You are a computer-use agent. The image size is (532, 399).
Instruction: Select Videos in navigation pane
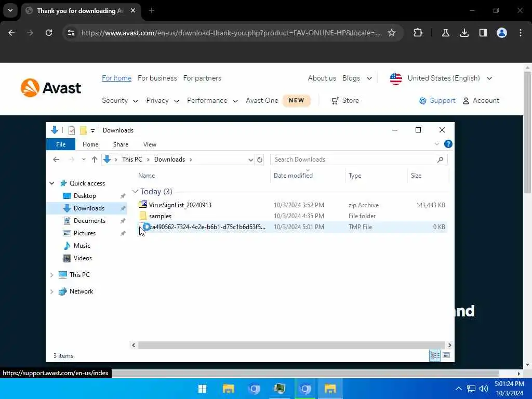[83, 258]
